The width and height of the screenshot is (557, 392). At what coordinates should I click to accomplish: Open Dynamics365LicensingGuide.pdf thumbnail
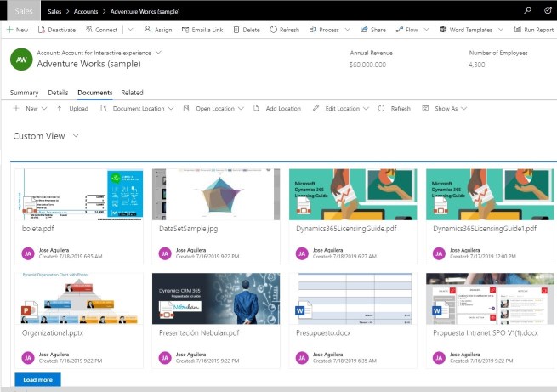point(353,195)
